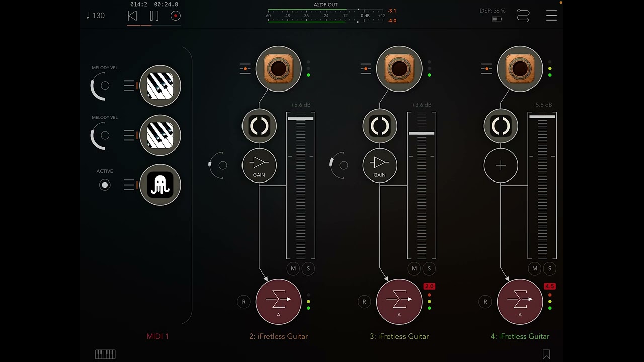This screenshot has width=644, height=362.
Task: Open the channel 3 output bus A node
Action: pyautogui.click(x=399, y=302)
